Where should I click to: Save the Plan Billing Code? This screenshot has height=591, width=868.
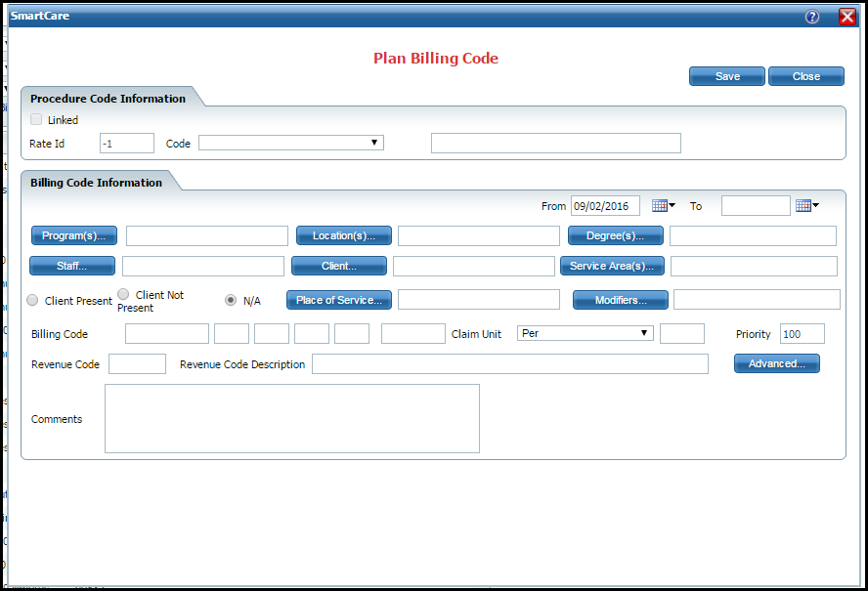pyautogui.click(x=726, y=75)
